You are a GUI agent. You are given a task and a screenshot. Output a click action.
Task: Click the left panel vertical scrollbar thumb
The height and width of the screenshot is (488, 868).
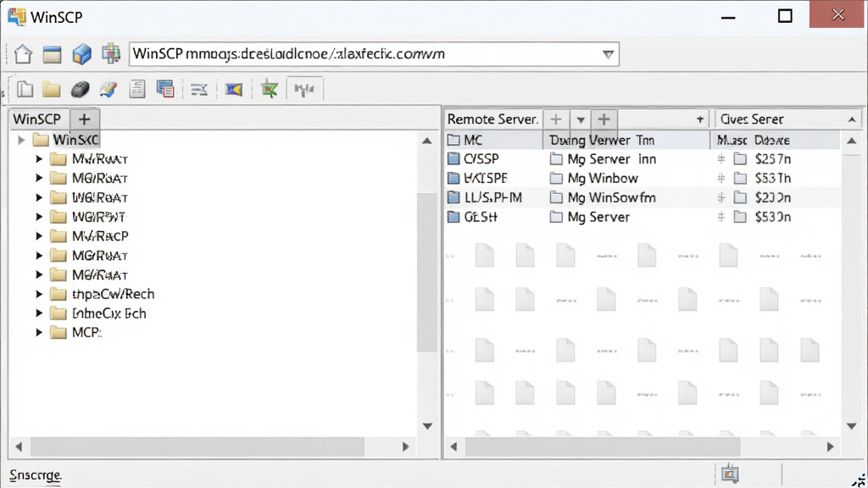click(x=427, y=272)
